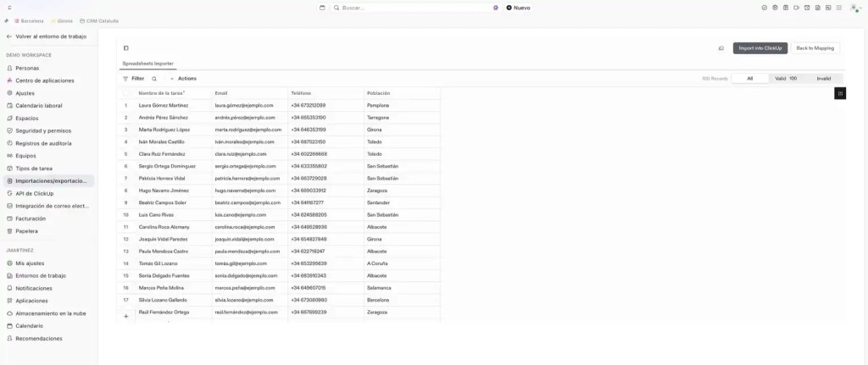Click the Ajustes gear icon
This screenshot has height=365, width=868.
pyautogui.click(x=9, y=93)
